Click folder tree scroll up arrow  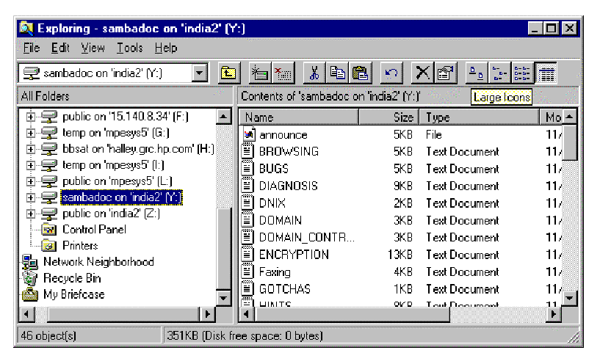223,117
